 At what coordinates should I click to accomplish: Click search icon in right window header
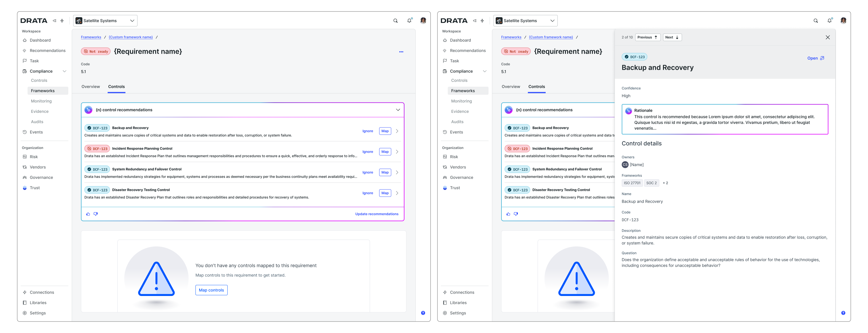(815, 21)
